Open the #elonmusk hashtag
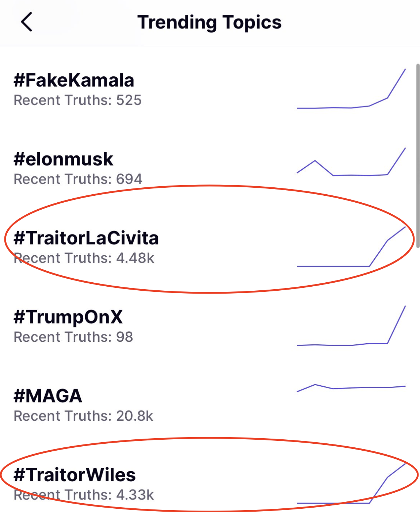The width and height of the screenshot is (420, 512). (63, 159)
